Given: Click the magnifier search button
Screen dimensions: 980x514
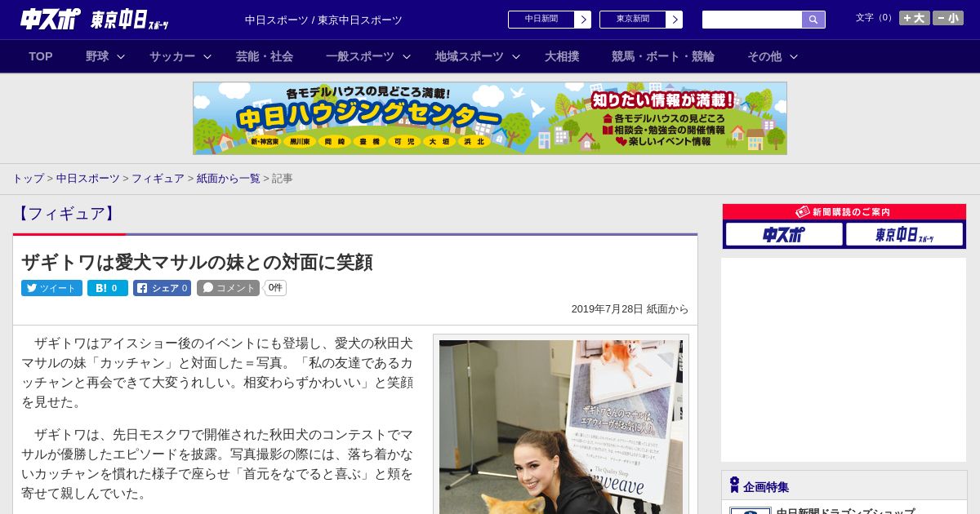Looking at the screenshot, I should 813,20.
